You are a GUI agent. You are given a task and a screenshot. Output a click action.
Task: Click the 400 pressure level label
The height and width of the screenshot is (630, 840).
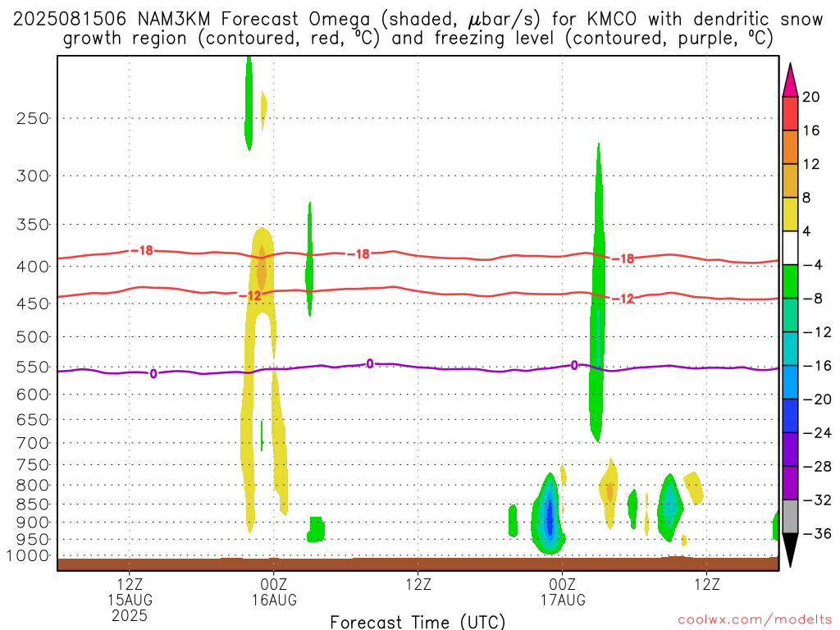coord(33,267)
